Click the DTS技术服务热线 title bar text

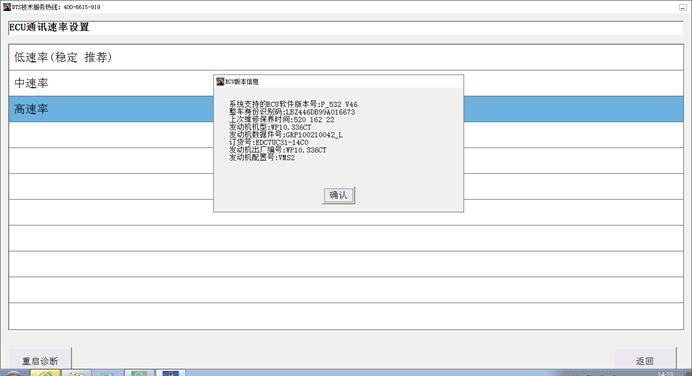pos(56,7)
